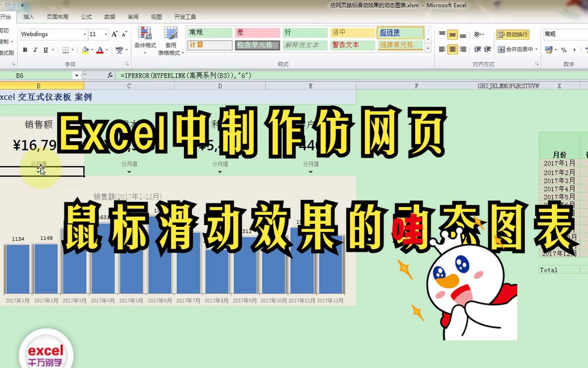Image resolution: width=588 pixels, height=368 pixels.
Task: Open the borders dropdown arrow
Action: [x=72, y=50]
